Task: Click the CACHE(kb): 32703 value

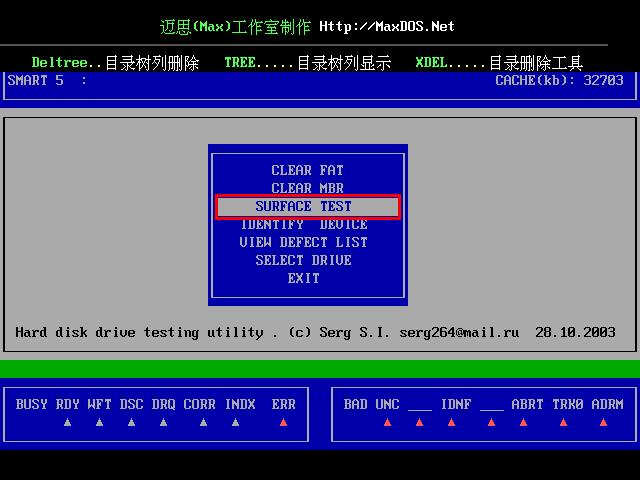Action: (x=559, y=80)
